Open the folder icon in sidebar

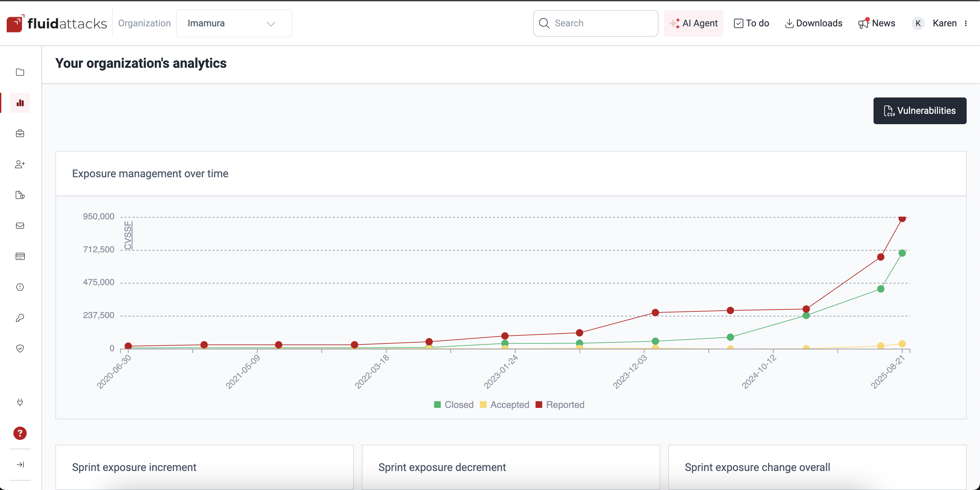[20, 72]
